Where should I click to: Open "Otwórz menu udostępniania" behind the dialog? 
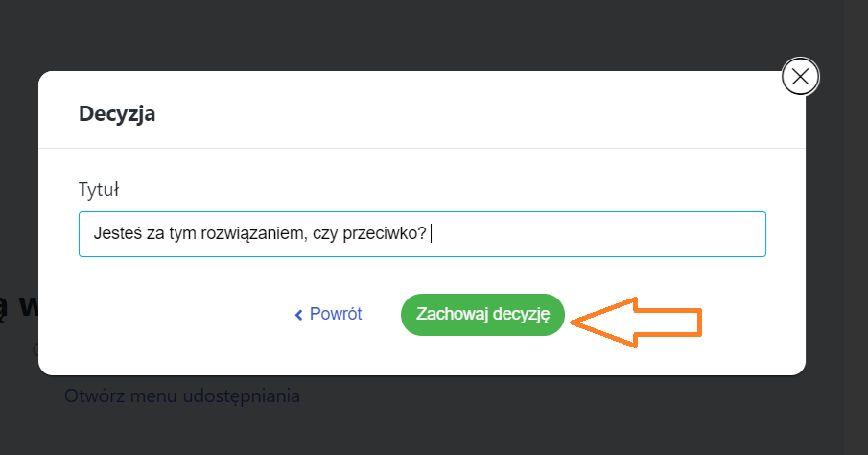(x=182, y=395)
